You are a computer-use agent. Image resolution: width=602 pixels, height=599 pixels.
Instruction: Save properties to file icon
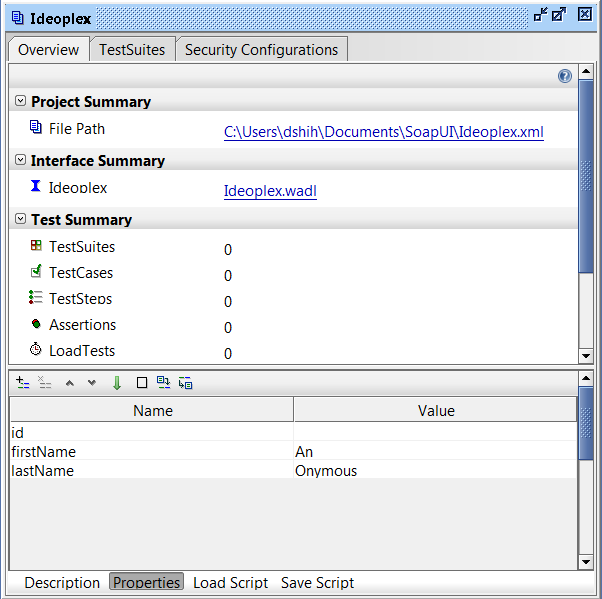click(x=185, y=383)
